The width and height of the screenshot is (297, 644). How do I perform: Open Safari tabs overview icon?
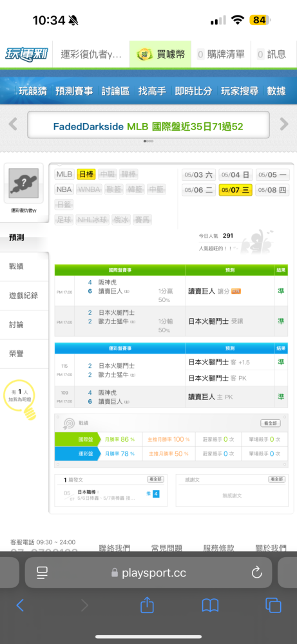pos(273,605)
